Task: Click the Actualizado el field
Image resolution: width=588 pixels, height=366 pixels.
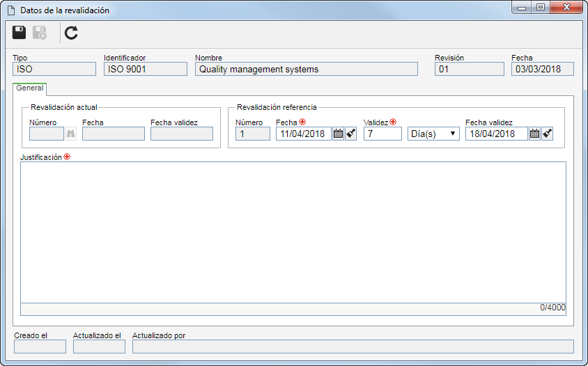Action: pyautogui.click(x=99, y=347)
